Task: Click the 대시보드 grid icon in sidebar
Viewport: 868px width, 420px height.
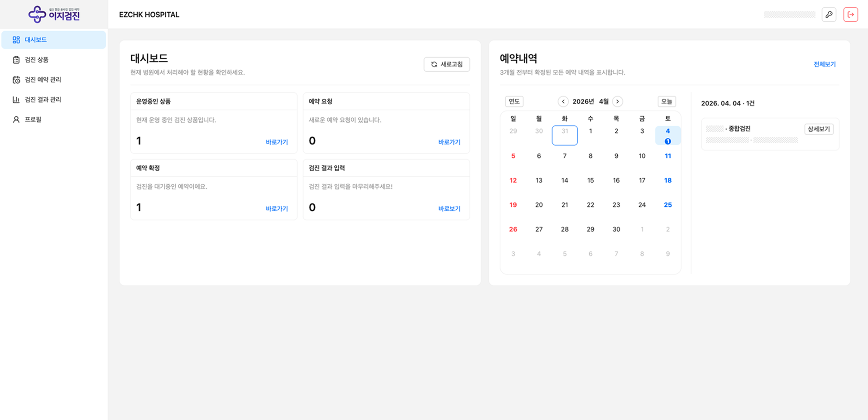Action: coord(16,40)
